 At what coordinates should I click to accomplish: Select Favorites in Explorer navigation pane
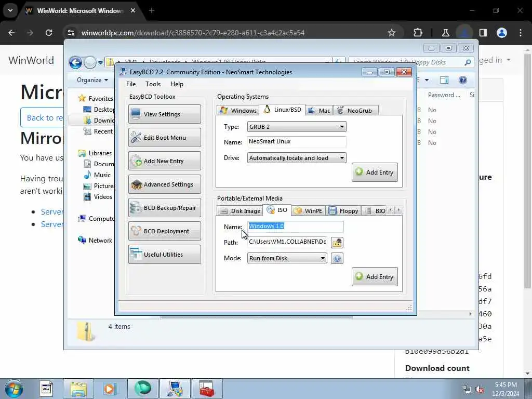[96, 98]
